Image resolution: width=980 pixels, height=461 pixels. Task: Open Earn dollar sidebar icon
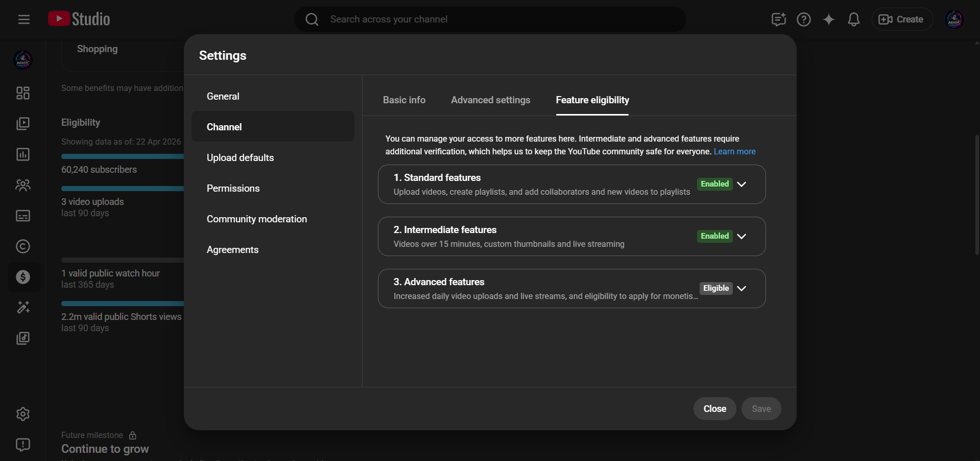(23, 277)
